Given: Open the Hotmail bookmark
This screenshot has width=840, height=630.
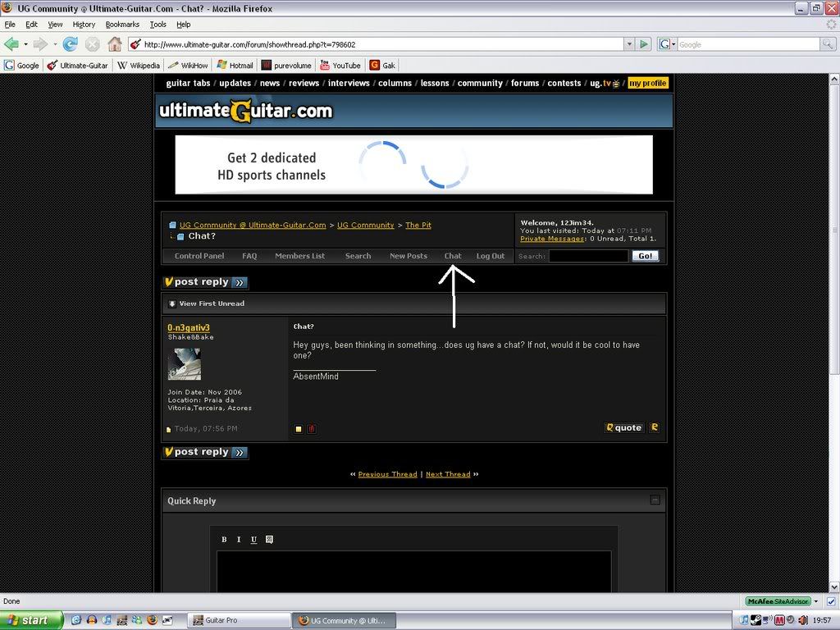Looking at the screenshot, I should 235,66.
